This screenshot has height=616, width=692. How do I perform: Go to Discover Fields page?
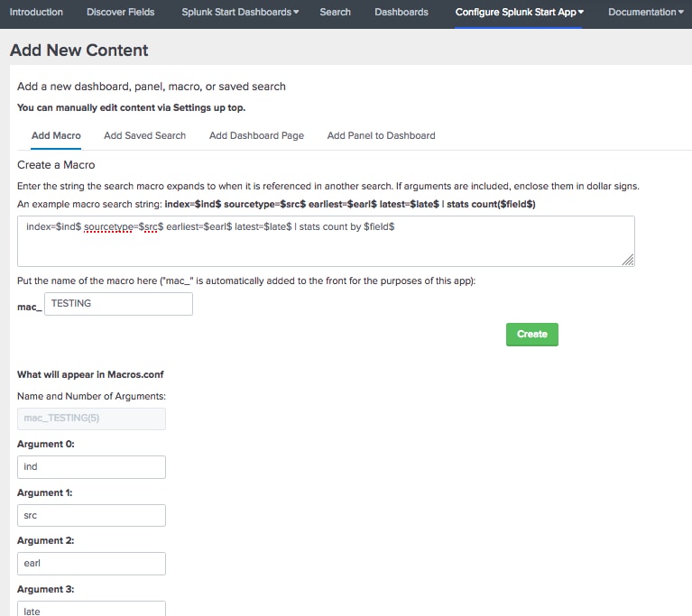[121, 12]
